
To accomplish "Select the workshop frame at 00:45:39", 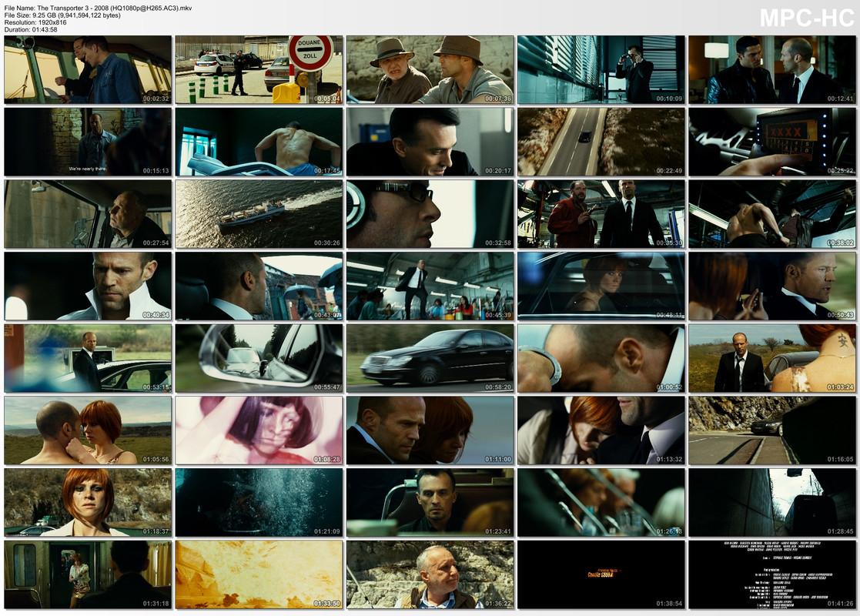I will click(x=430, y=286).
